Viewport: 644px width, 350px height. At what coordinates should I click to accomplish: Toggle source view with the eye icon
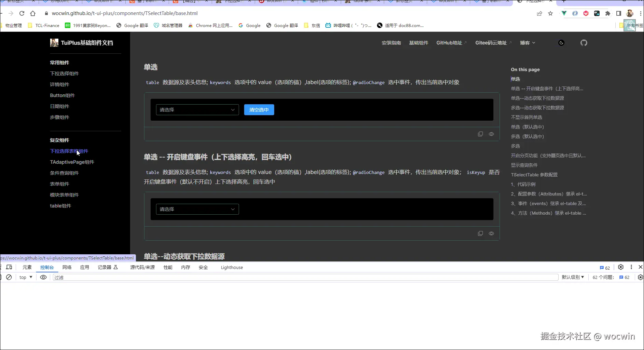pyautogui.click(x=492, y=134)
